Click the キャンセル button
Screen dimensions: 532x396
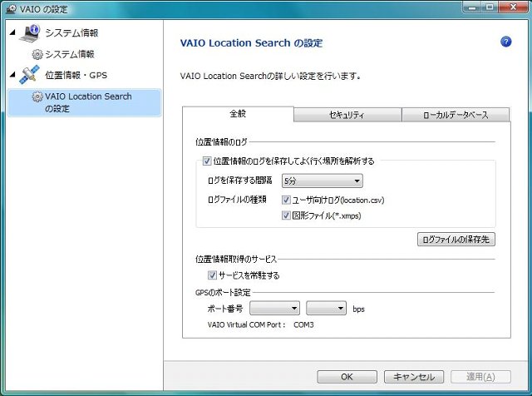point(414,377)
